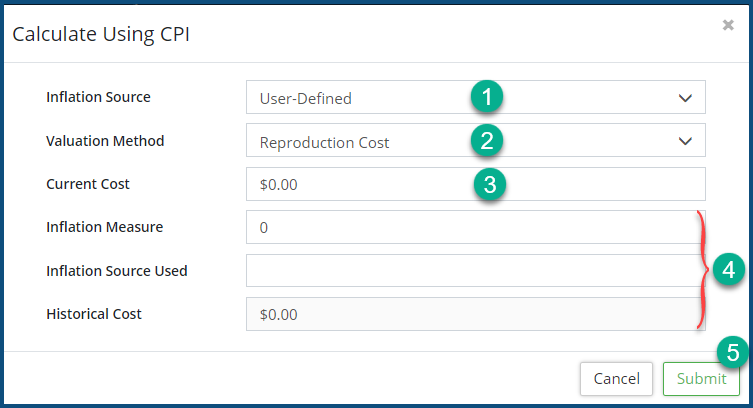753x408 pixels.
Task: Click the green number 4 callout badge
Action: coord(728,269)
